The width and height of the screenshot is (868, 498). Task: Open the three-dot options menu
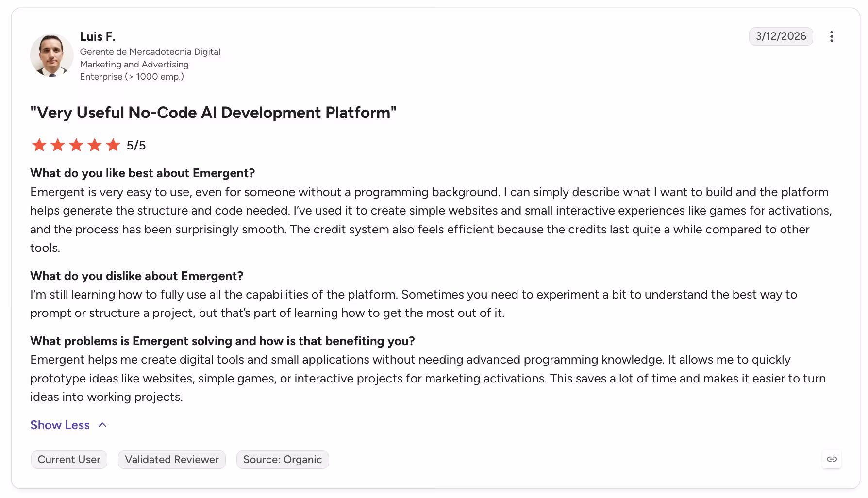(832, 37)
